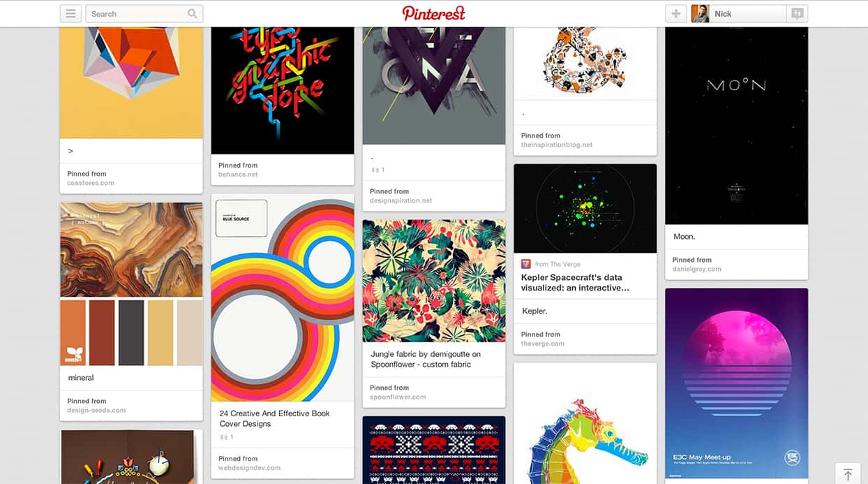This screenshot has width=868, height=484.
Task: Click the scroll-to-top arrow button
Action: pos(848,474)
